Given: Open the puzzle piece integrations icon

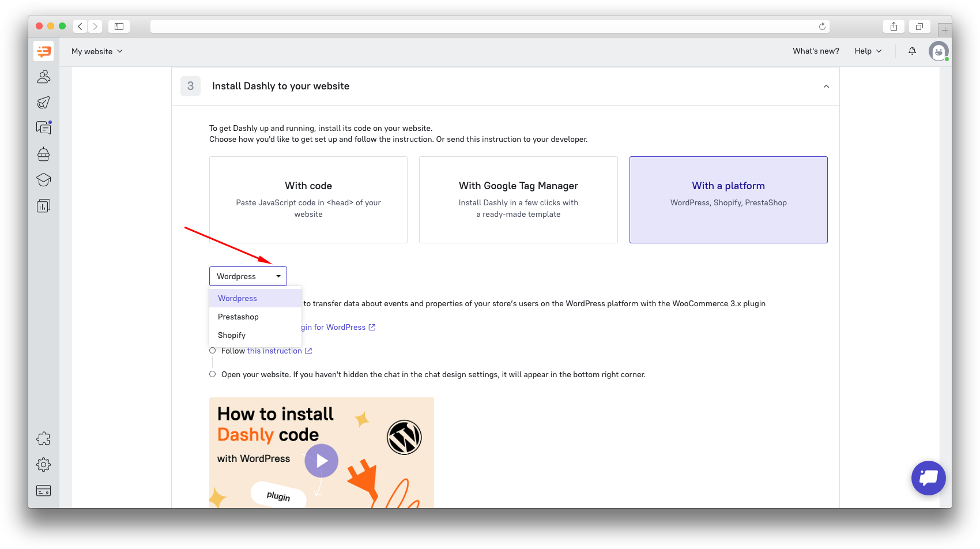Looking at the screenshot, I should click(43, 439).
